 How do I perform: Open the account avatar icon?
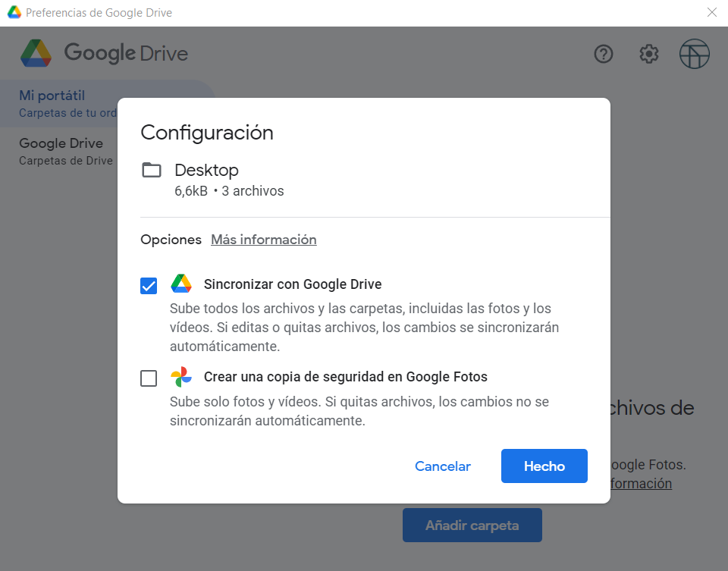pos(694,54)
